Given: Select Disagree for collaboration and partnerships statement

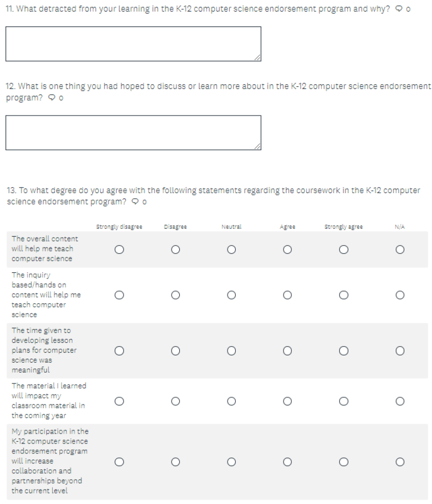Looking at the screenshot, I should point(175,461).
